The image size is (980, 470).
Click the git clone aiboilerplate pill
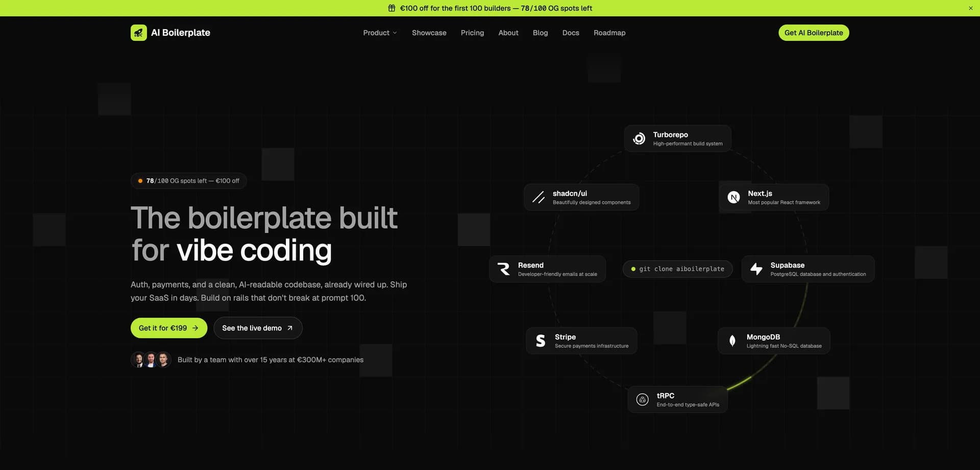pyautogui.click(x=677, y=269)
